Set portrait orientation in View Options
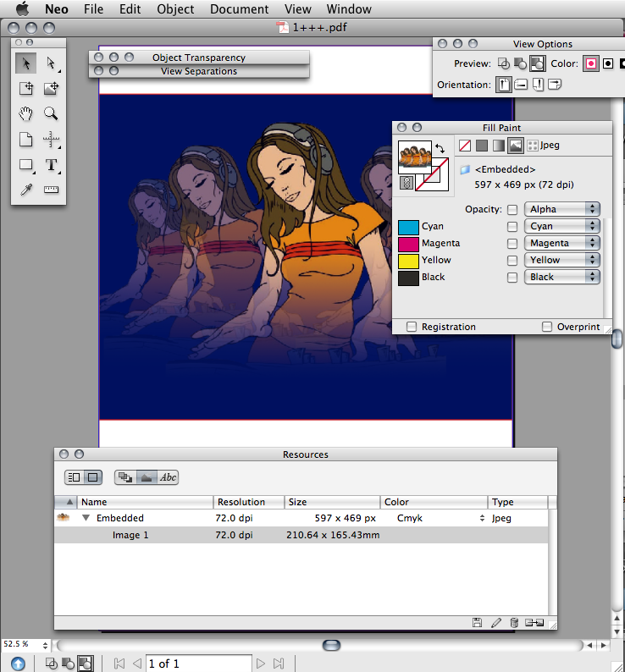The image size is (625, 672). click(x=504, y=85)
